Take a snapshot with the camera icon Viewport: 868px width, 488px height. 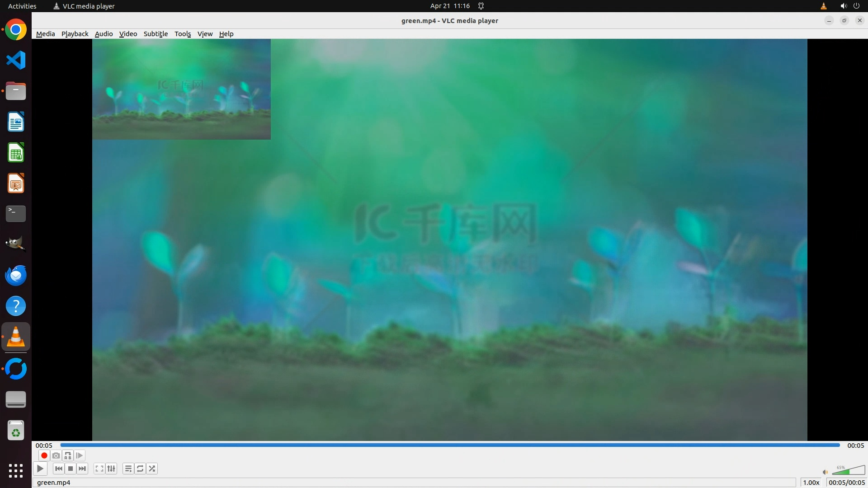coord(56,455)
